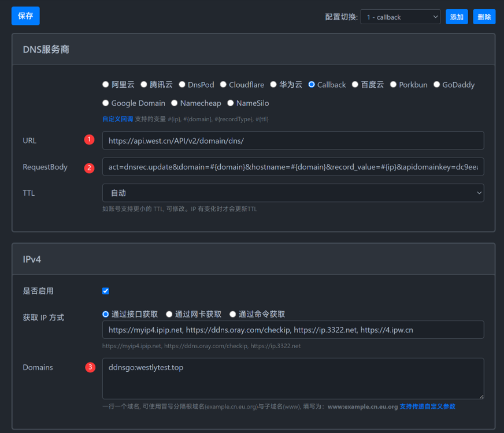The height and width of the screenshot is (433, 504).
Task: Choose the DnsPod radio button
Action: (182, 84)
